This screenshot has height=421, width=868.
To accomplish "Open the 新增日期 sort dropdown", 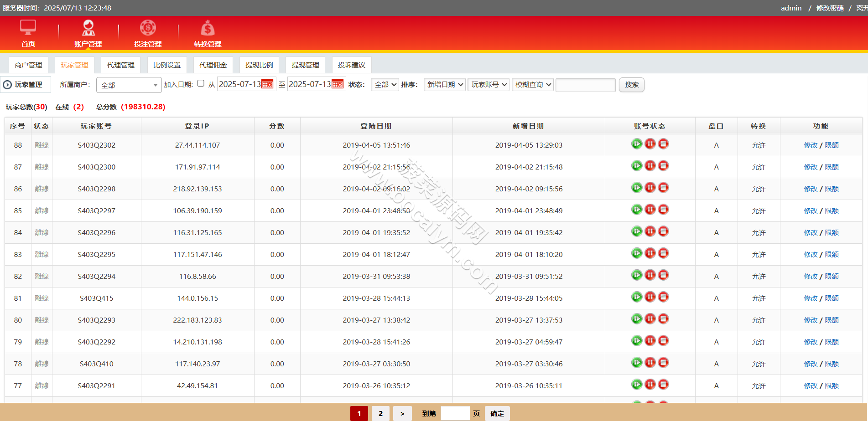I will 445,85.
